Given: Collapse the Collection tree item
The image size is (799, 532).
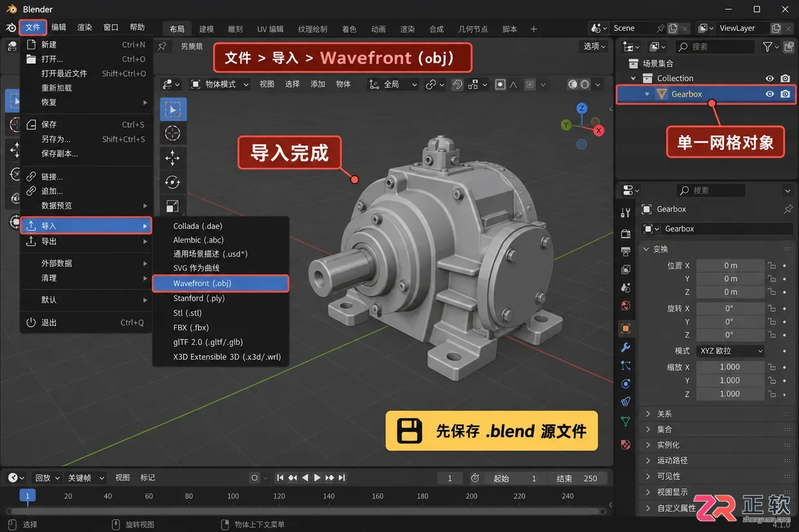Looking at the screenshot, I should (x=634, y=78).
